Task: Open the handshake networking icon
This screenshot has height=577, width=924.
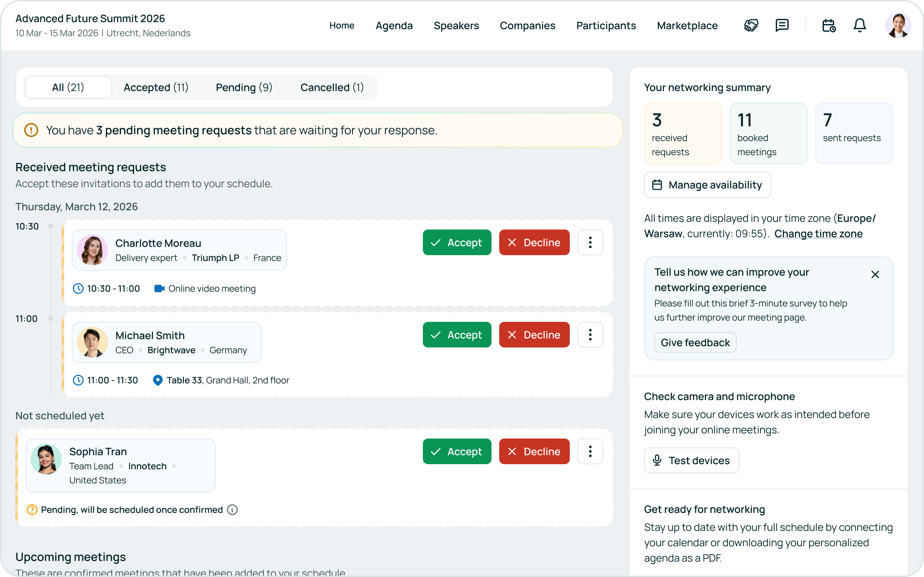Action: click(x=751, y=26)
